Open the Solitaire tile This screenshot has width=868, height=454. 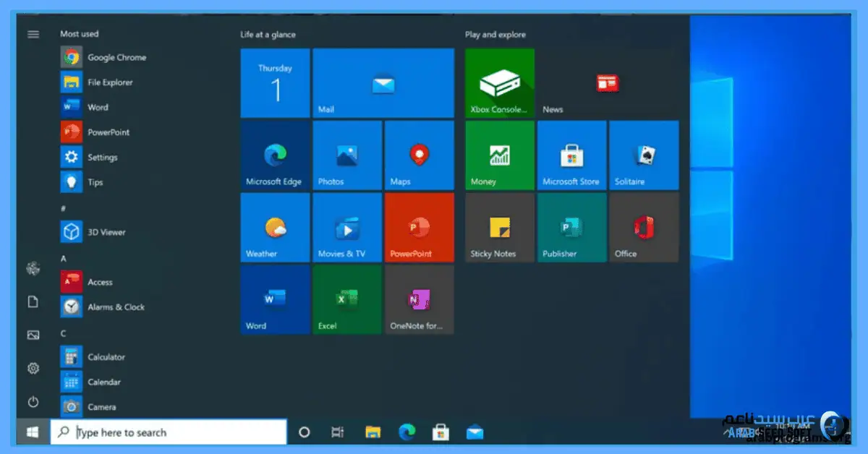click(x=644, y=155)
